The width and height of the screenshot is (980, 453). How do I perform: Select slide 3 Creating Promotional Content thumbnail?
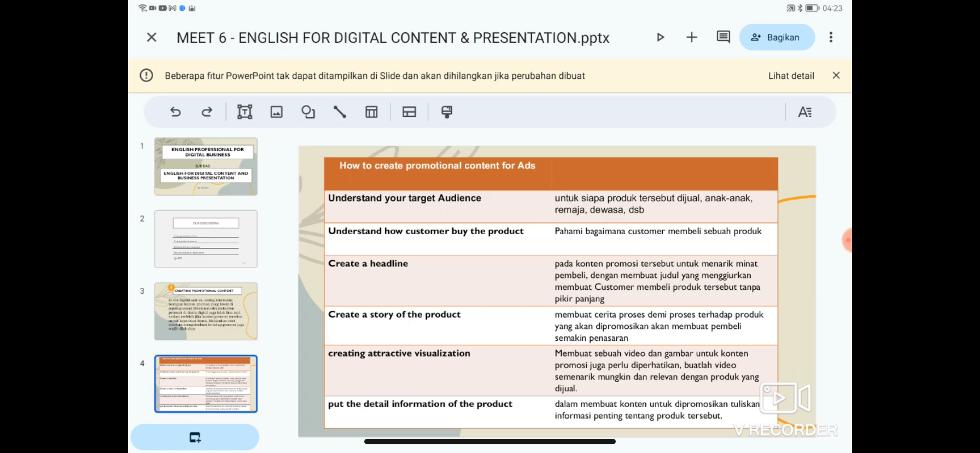pos(206,311)
